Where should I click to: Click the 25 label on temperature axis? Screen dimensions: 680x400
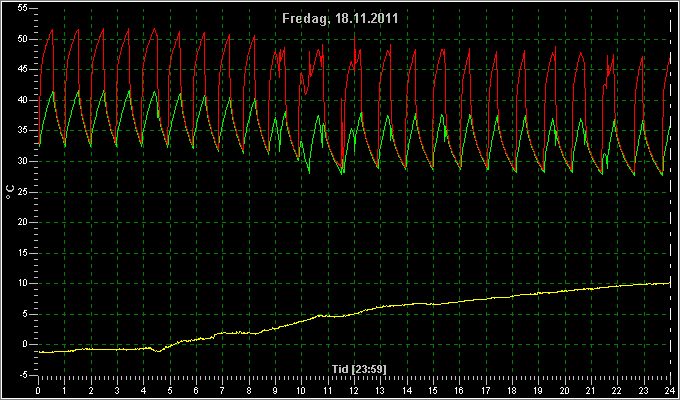click(23, 192)
